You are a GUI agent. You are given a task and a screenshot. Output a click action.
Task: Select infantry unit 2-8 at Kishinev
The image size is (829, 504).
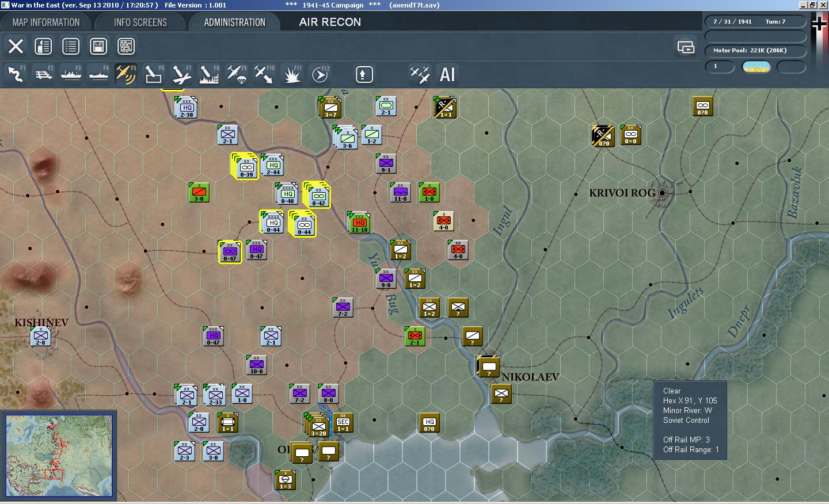click(40, 336)
